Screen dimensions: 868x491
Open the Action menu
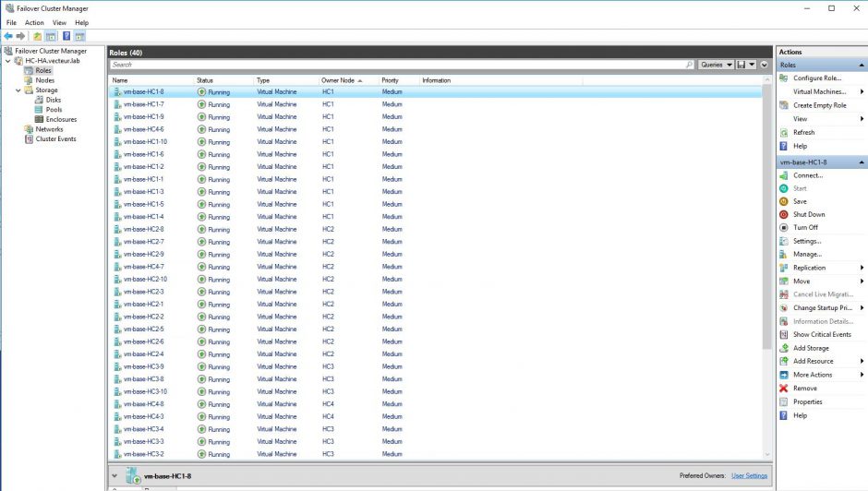pyautogui.click(x=34, y=22)
